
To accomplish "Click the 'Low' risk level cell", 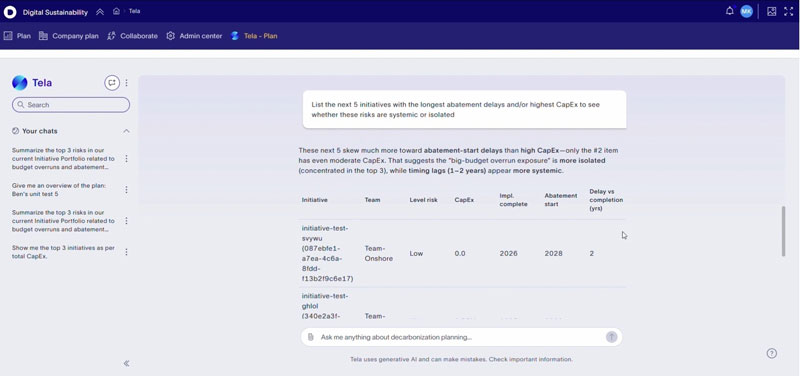I will 416,254.
